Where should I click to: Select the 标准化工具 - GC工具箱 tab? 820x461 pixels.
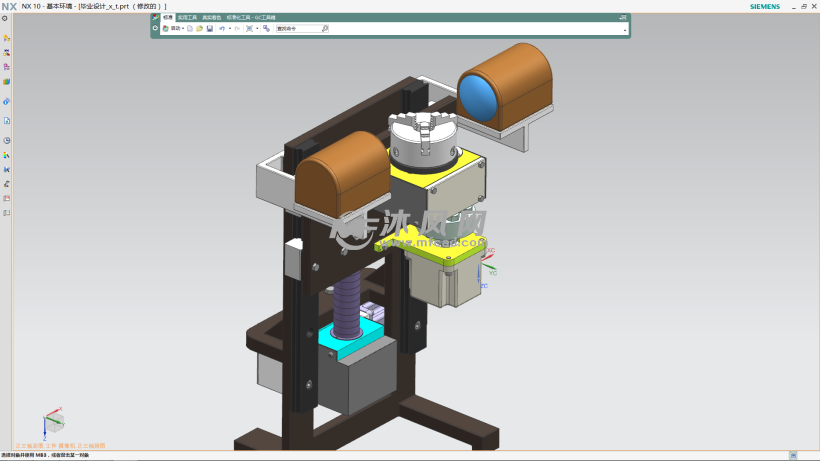[251, 17]
